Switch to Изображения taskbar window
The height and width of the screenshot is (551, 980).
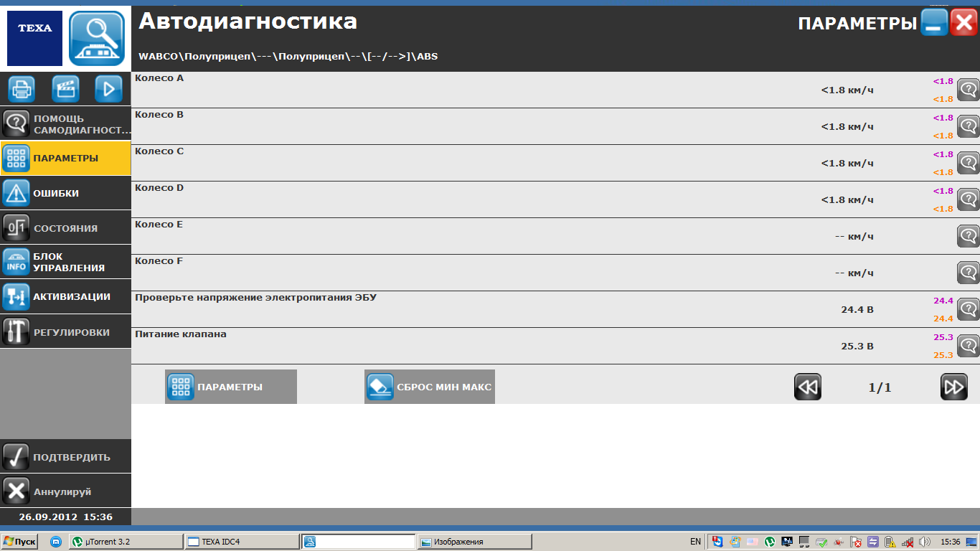click(x=474, y=542)
